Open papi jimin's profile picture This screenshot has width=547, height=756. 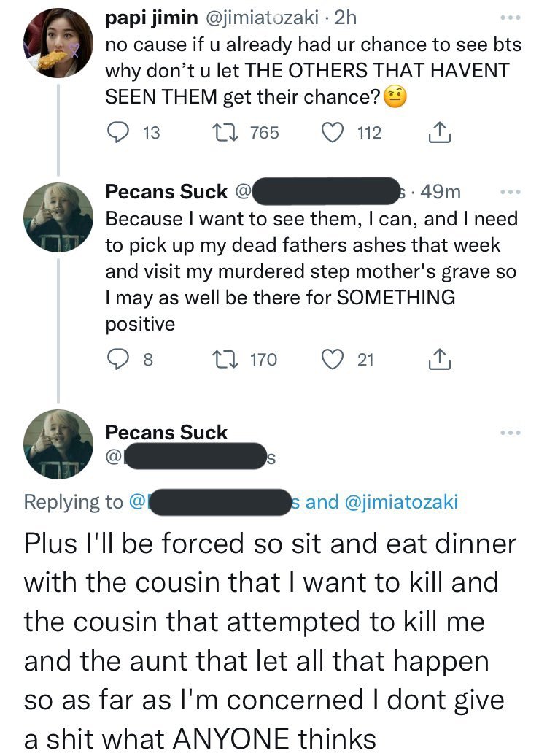[x=58, y=43]
